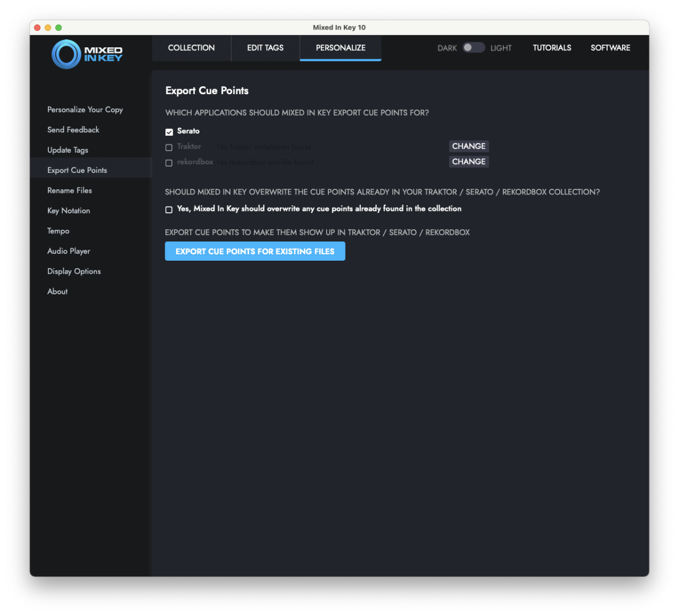Open Display Options settings
This screenshot has height=616, width=679.
(x=74, y=271)
